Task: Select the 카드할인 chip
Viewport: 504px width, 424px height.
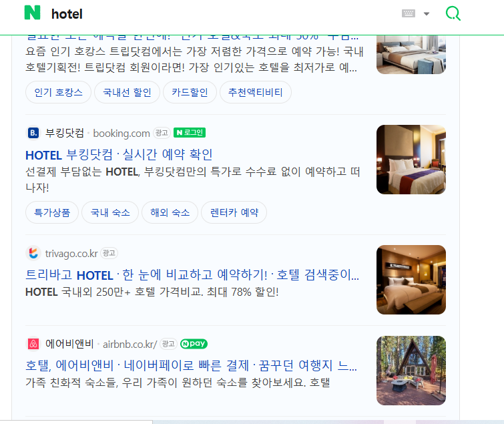Action: point(190,92)
